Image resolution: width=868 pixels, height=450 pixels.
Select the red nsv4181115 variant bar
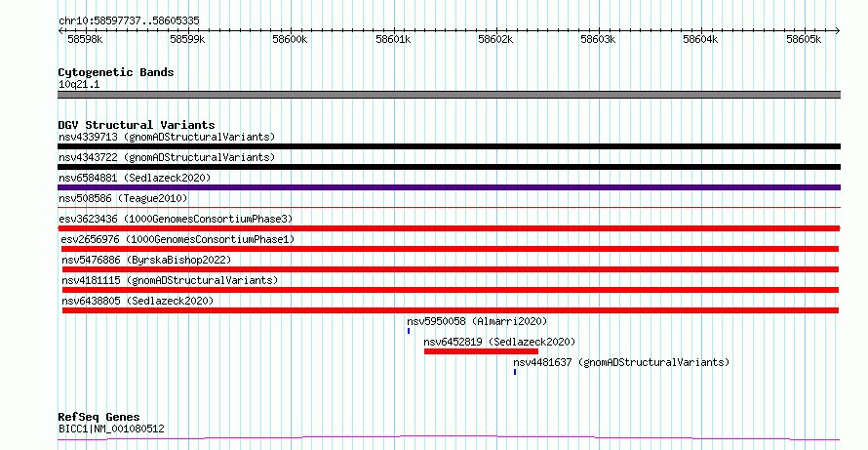[x=451, y=290]
